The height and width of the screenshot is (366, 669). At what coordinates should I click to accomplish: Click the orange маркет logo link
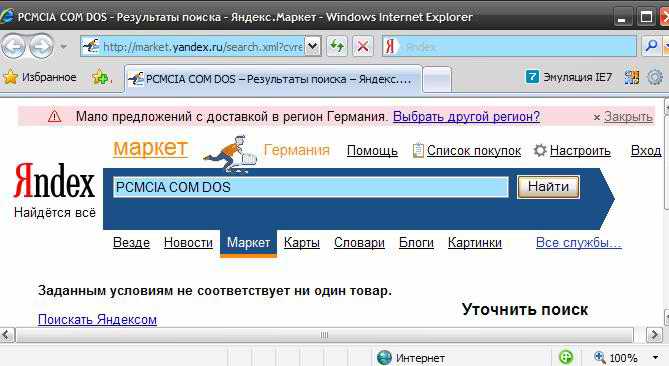(x=150, y=148)
